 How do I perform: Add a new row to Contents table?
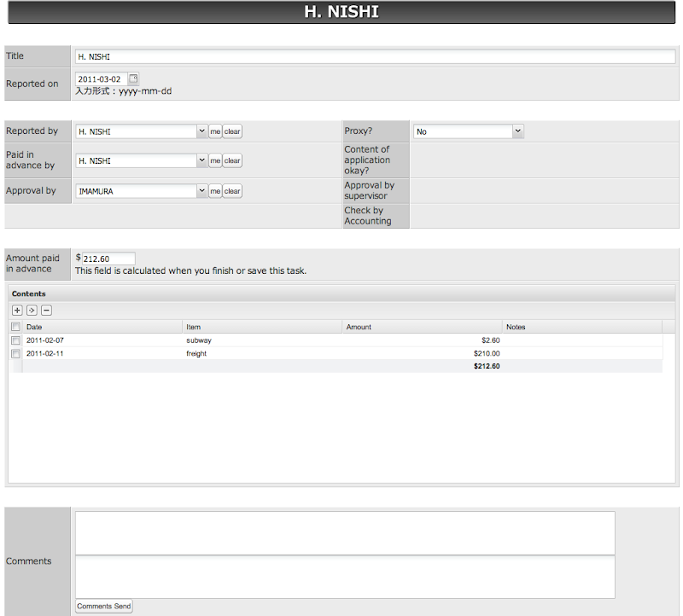coord(17,311)
